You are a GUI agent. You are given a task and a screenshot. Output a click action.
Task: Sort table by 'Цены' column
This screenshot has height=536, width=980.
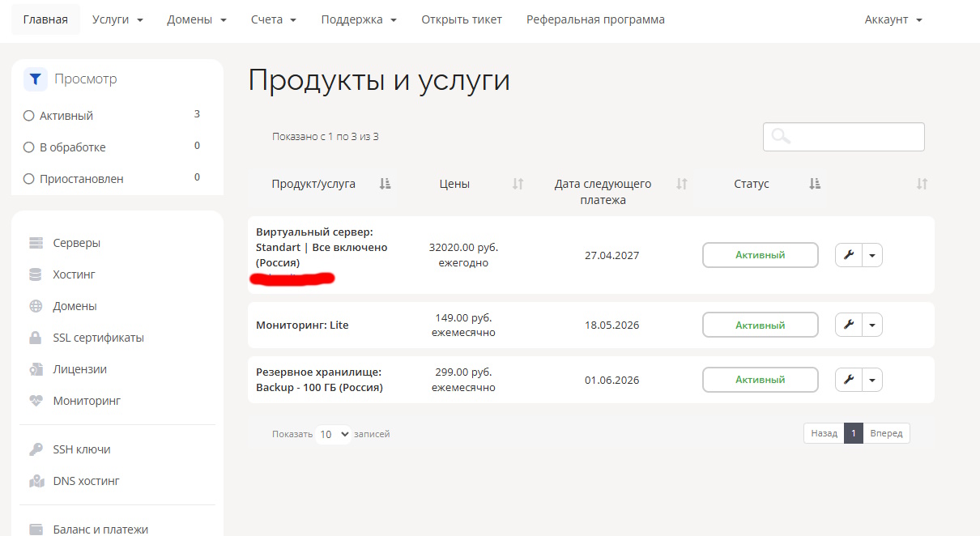[x=454, y=184]
